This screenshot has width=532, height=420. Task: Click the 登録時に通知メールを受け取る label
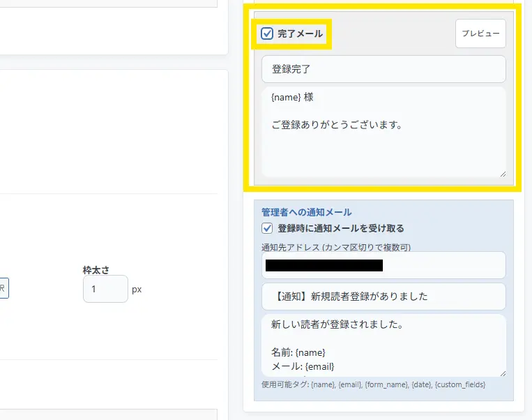[340, 228]
